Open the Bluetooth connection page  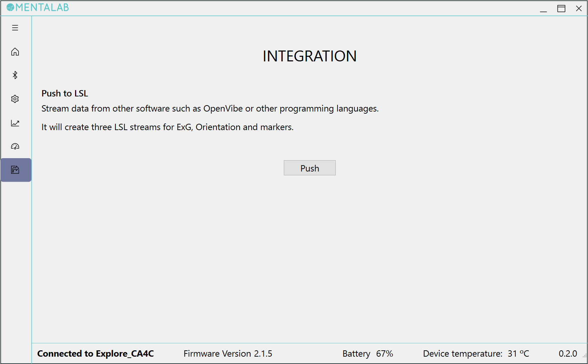[15, 75]
